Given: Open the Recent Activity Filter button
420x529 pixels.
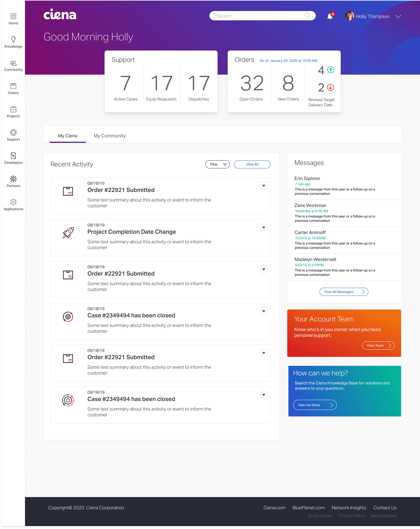Looking at the screenshot, I should 218,164.
